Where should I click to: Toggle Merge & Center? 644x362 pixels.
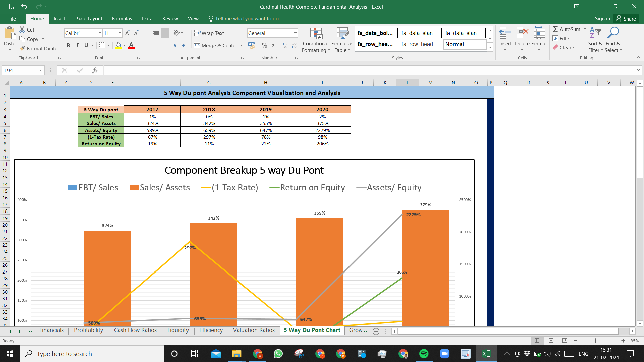tap(216, 45)
